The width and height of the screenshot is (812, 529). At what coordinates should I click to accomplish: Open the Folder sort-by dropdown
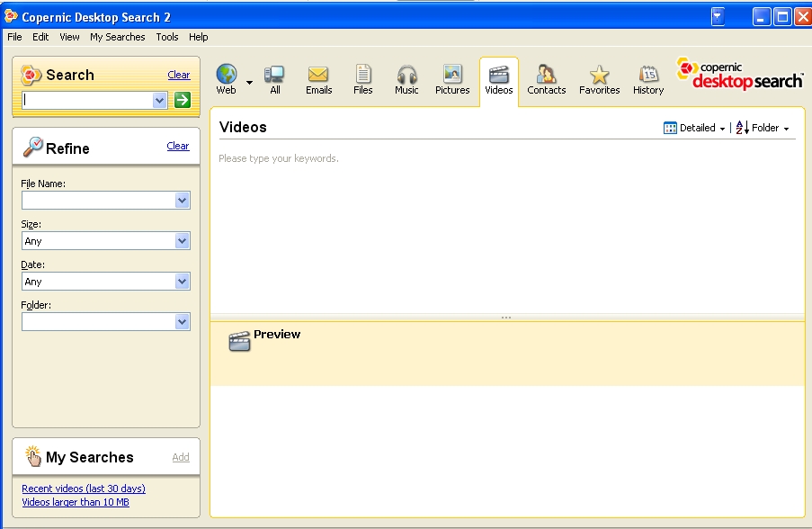pos(786,129)
